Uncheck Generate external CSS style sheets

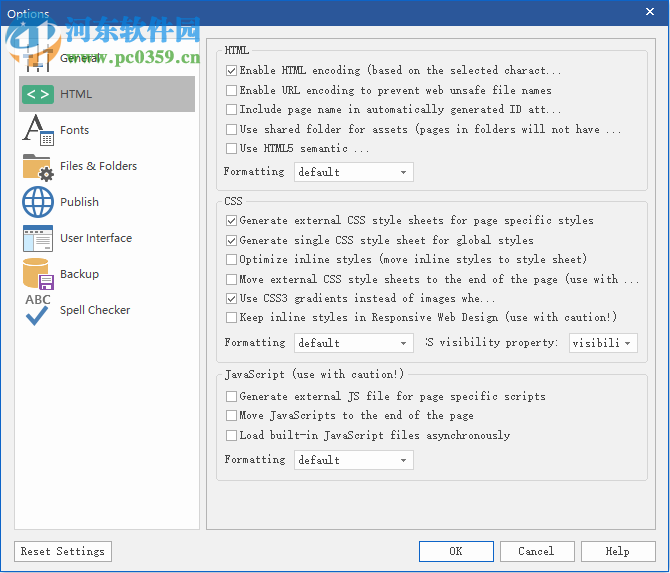tap(231, 220)
